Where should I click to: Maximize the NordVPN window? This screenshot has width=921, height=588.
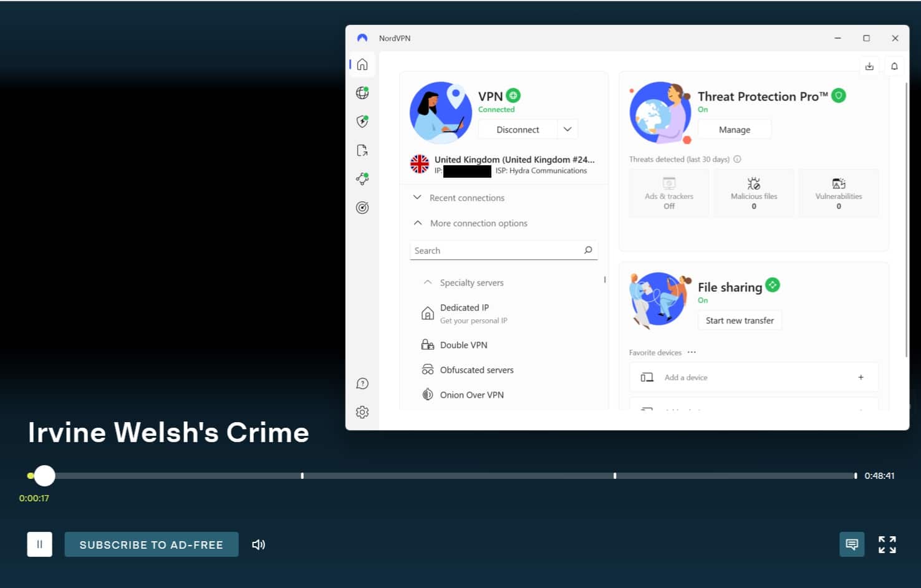point(866,38)
